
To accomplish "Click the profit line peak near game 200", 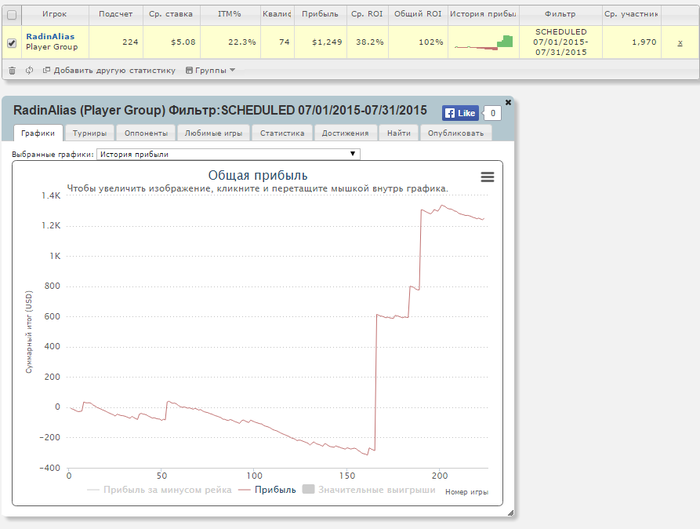I will [442, 206].
